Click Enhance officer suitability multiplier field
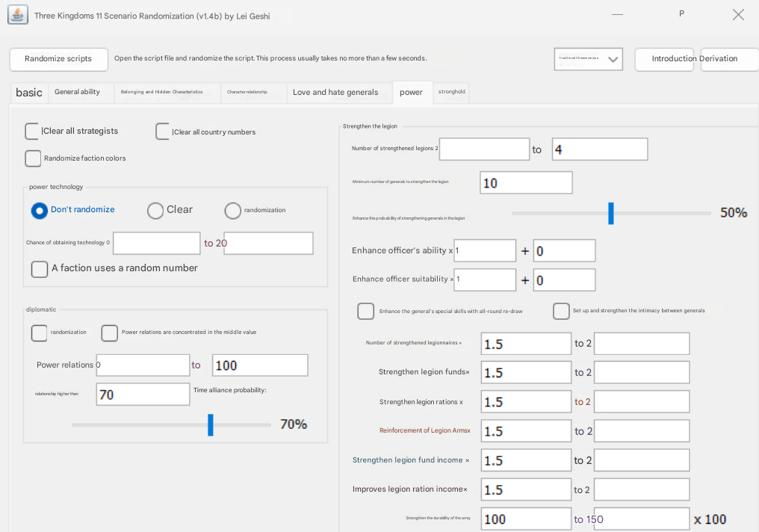Image resolution: width=759 pixels, height=532 pixels. (x=485, y=279)
